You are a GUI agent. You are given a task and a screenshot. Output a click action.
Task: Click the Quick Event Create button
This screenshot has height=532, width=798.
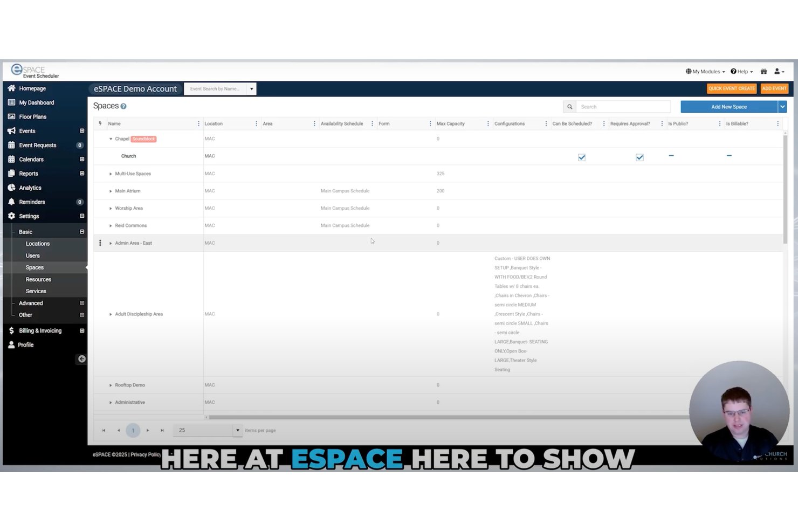coord(731,88)
